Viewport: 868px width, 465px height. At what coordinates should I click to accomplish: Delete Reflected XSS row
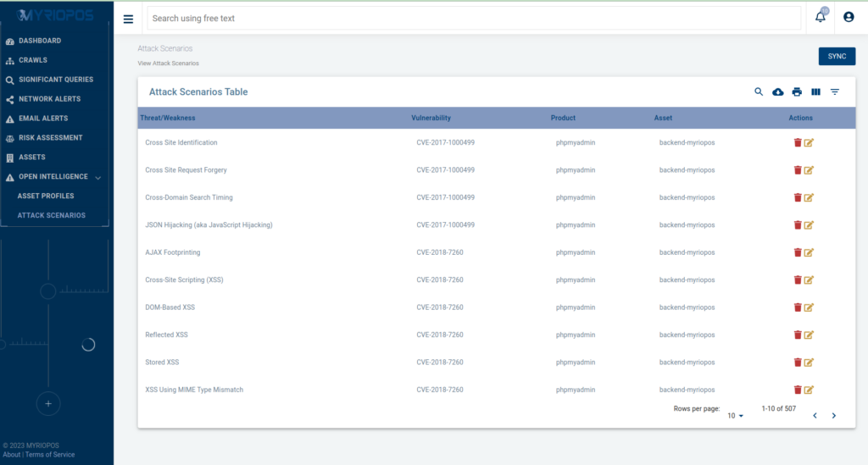coord(798,335)
